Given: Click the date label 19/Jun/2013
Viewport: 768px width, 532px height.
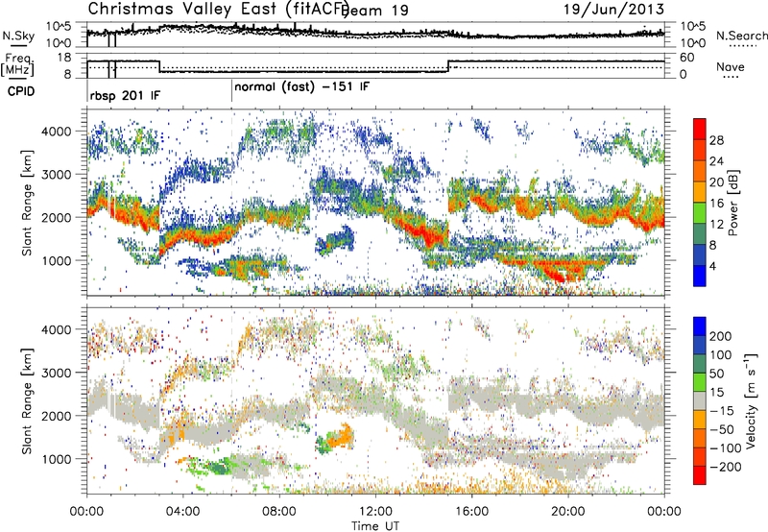Looking at the screenshot, I should point(614,9).
